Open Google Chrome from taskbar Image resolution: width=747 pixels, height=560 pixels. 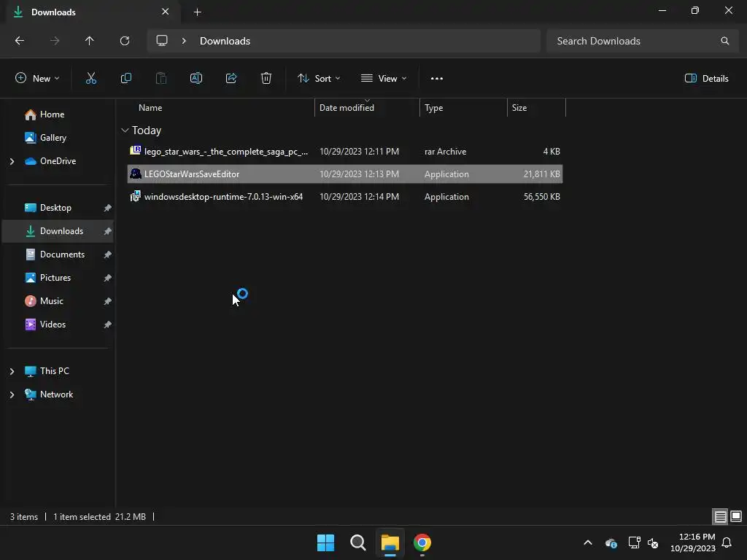[x=422, y=542]
